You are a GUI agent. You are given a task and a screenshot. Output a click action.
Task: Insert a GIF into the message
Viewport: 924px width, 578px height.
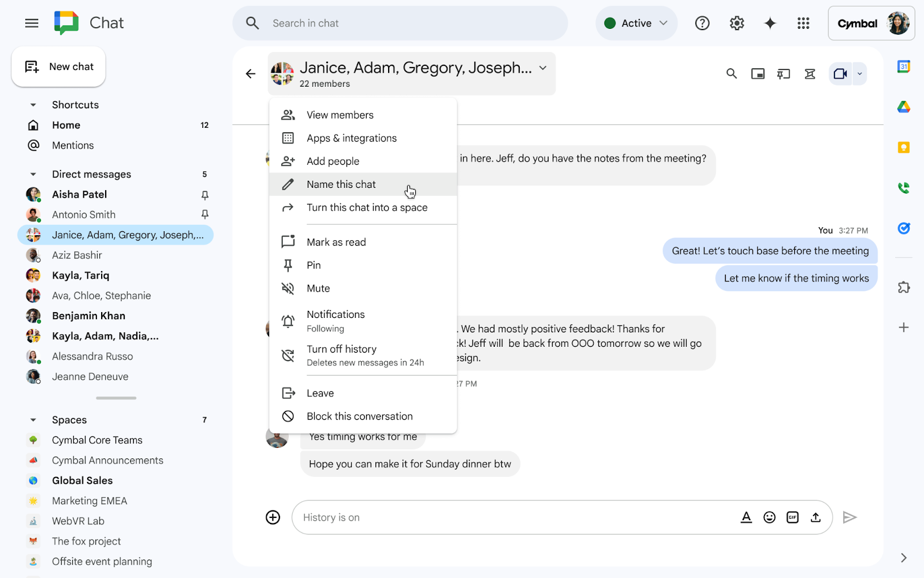click(x=792, y=517)
